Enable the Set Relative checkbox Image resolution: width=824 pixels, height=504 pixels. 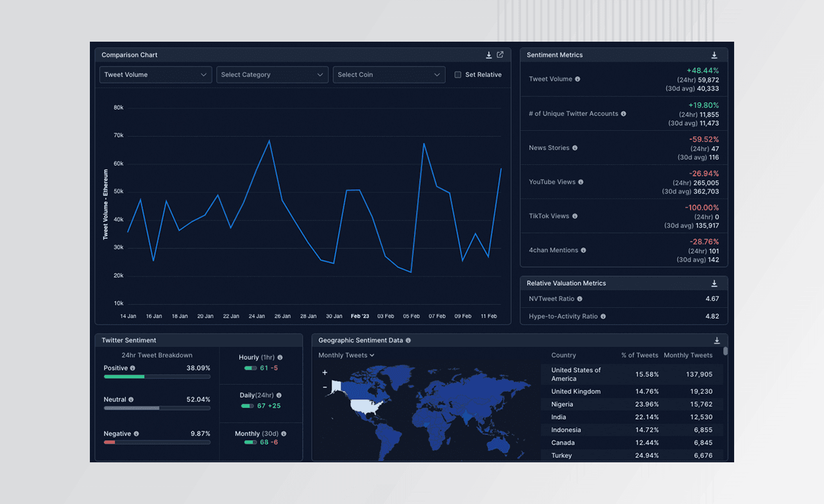point(458,75)
